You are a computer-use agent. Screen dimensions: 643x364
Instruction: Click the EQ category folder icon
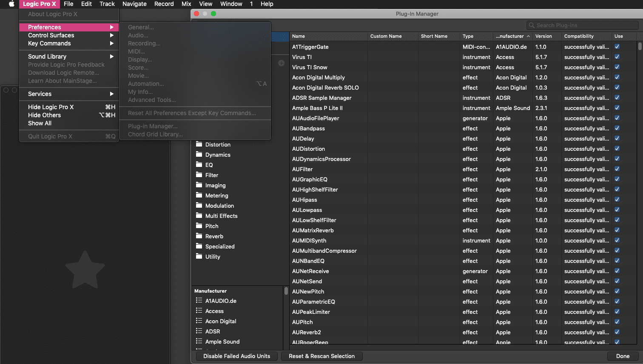199,165
